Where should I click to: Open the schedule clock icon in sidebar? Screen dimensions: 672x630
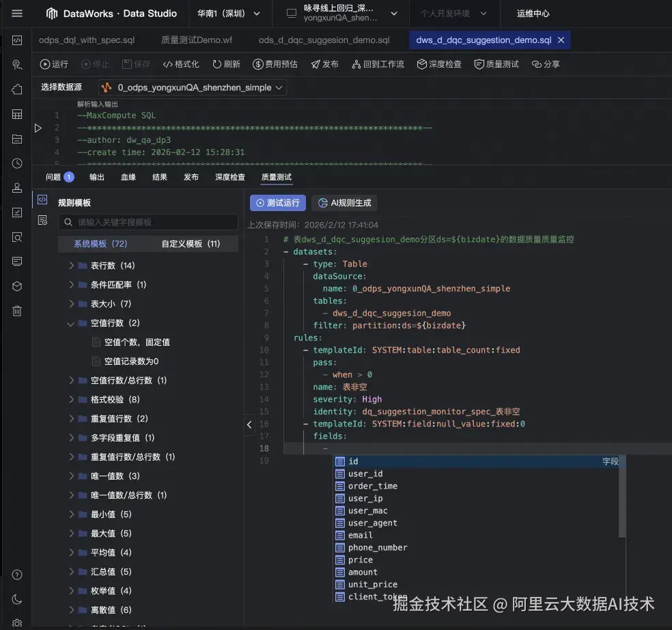pos(16,163)
